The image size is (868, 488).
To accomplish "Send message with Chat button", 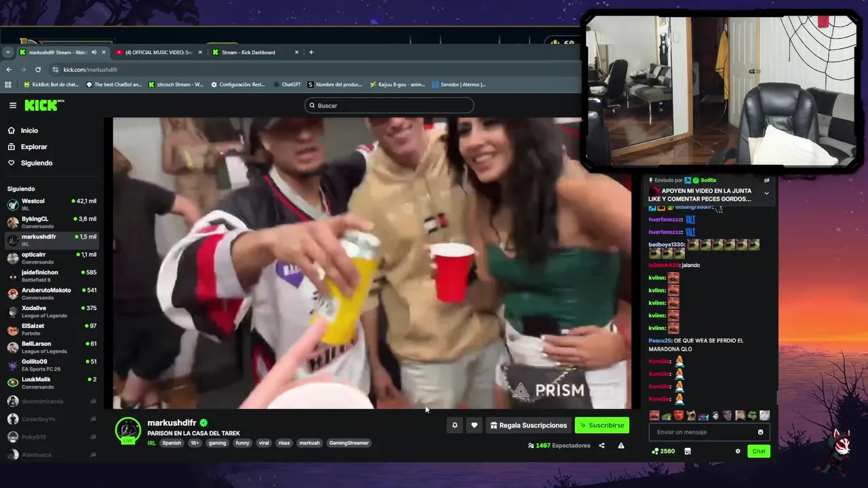I will [759, 451].
